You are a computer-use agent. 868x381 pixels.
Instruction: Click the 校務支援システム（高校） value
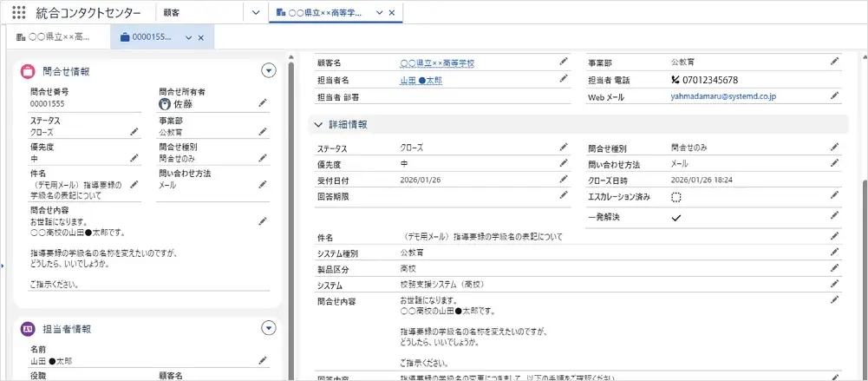(441, 285)
